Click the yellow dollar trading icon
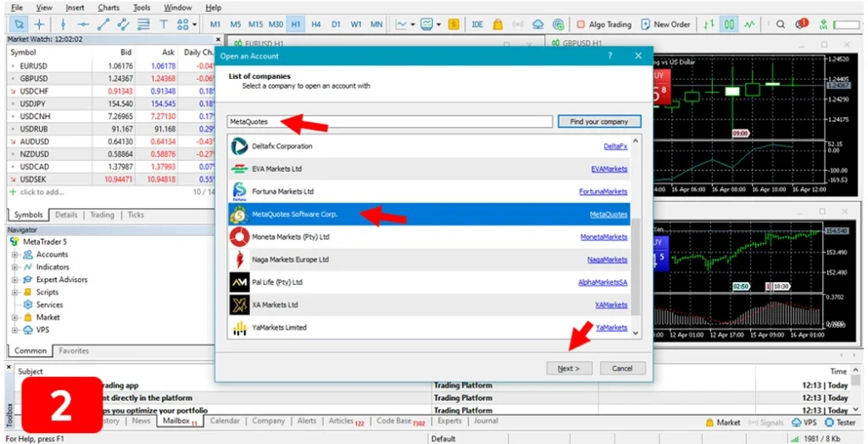This screenshot has width=868, height=444. [x=454, y=25]
